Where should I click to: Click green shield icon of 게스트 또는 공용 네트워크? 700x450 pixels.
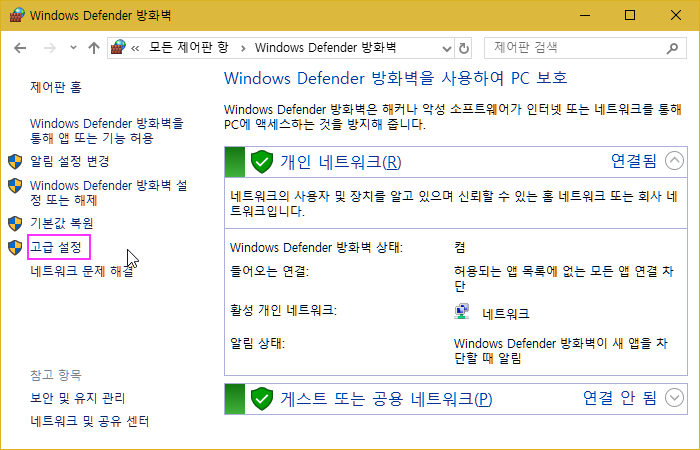[x=262, y=399]
